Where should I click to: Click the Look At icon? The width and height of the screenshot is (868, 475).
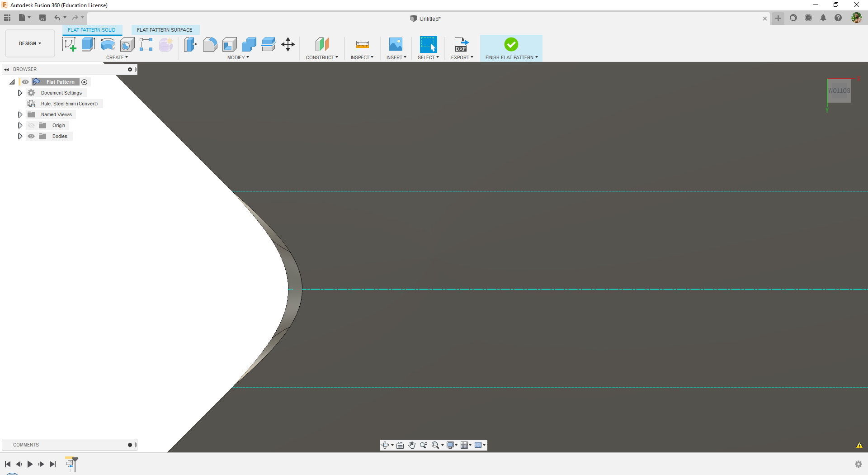400,445
